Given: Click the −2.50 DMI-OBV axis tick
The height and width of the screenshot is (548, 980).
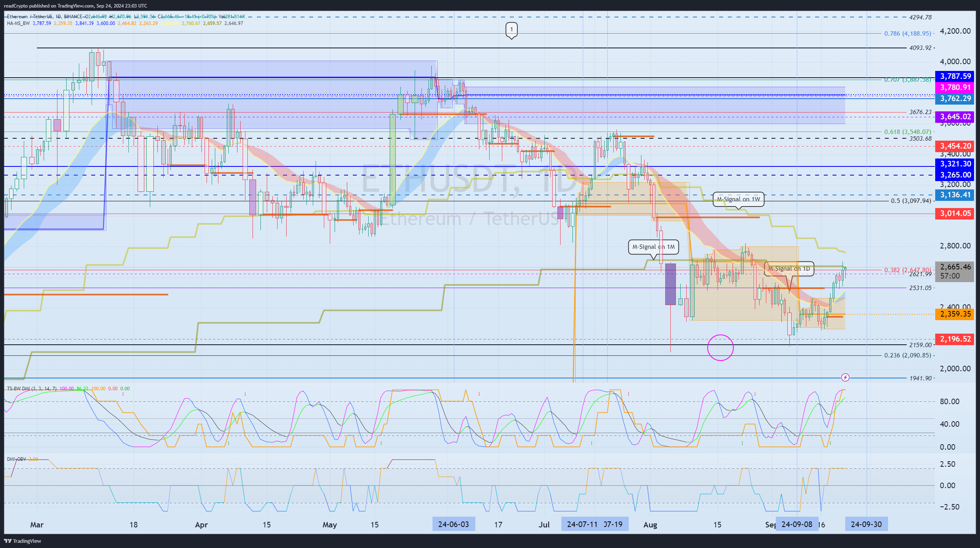Looking at the screenshot, I should (949, 507).
